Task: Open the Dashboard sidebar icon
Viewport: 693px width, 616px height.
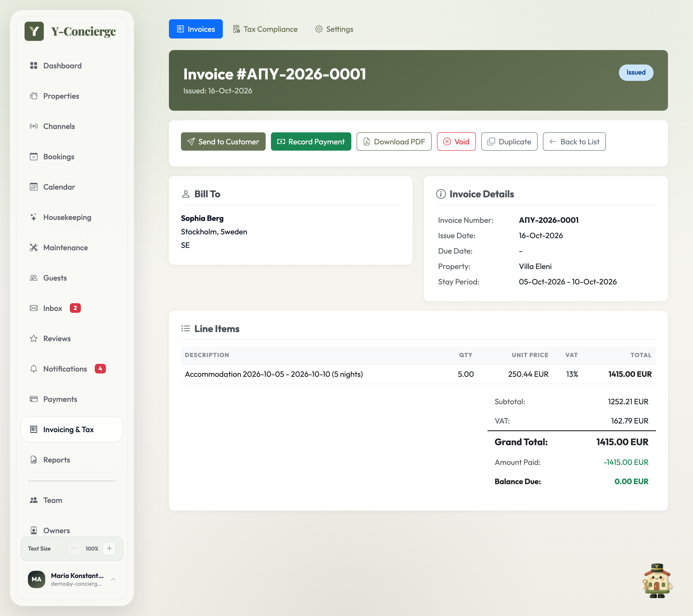Action: pos(34,65)
